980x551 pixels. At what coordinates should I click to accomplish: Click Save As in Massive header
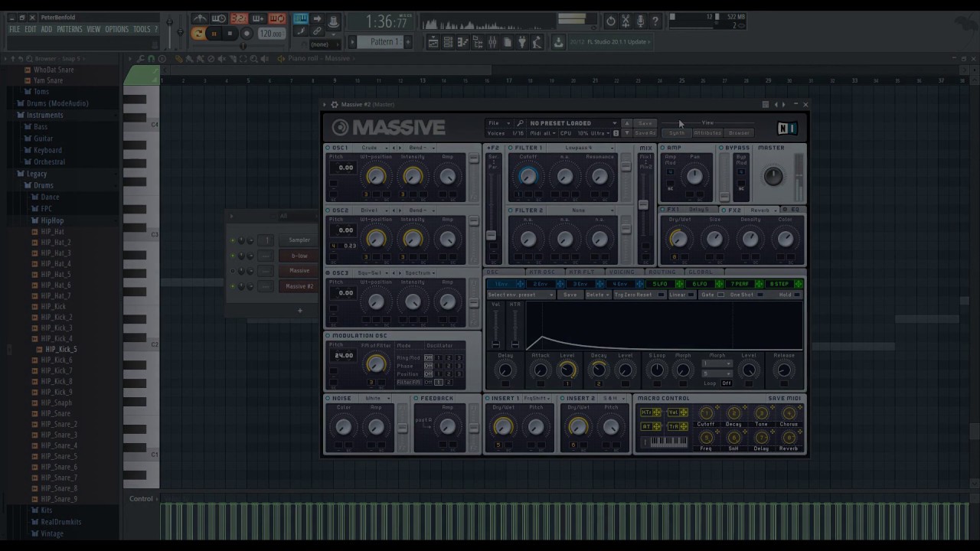pos(645,133)
